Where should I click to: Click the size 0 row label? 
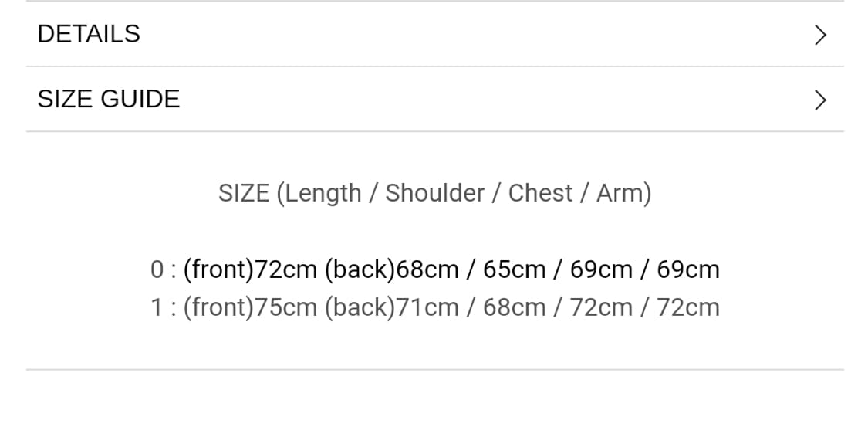coord(157,269)
